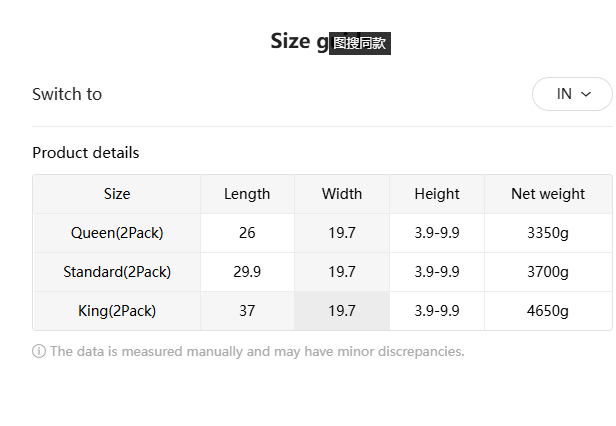The image size is (616, 426).
Task: Click the Queen length value 26
Action: [x=247, y=233]
